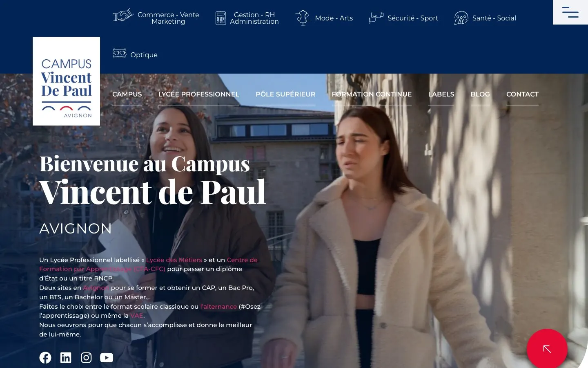Follow the Lycée des Métiers link
Image resolution: width=588 pixels, height=368 pixels.
tap(174, 260)
